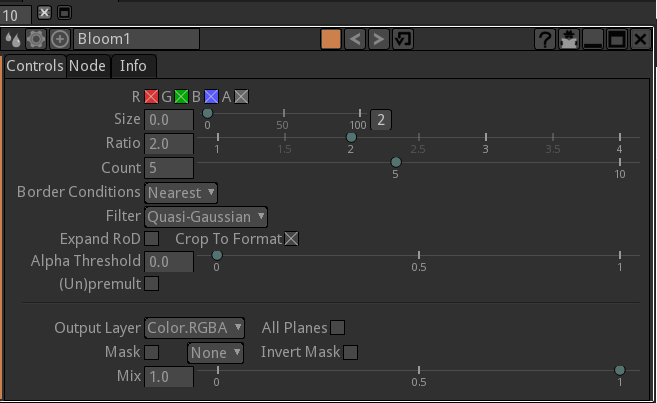
Task: Click the Count slider handle at 5
Action: (396, 162)
